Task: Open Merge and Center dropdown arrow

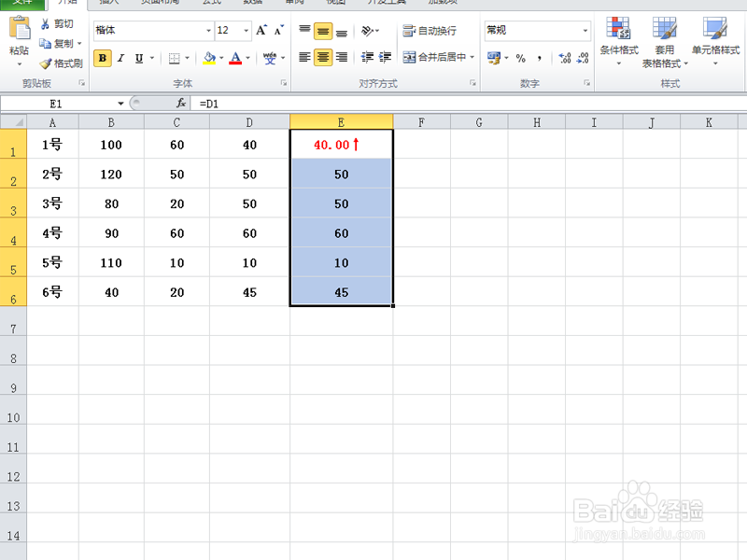Action: (x=472, y=58)
